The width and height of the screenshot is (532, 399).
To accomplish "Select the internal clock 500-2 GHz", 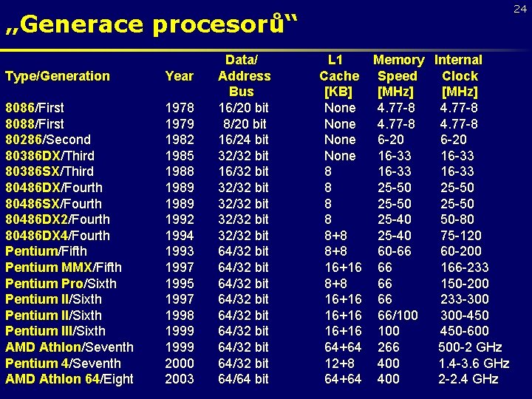I will (470, 347).
